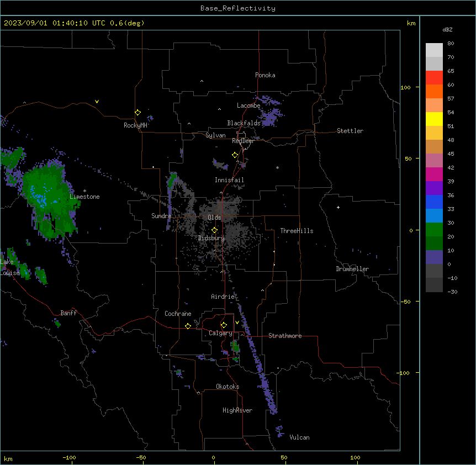The height and width of the screenshot is (465, 476).
Task: Click the yellow diamond marker between Olds and Didsbury
Action: (214, 230)
